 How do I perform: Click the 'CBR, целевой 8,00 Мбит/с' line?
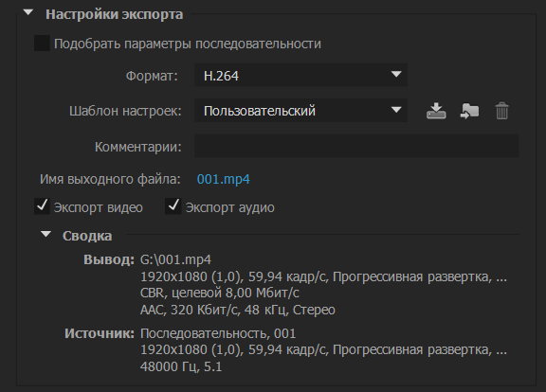pyautogui.click(x=219, y=293)
